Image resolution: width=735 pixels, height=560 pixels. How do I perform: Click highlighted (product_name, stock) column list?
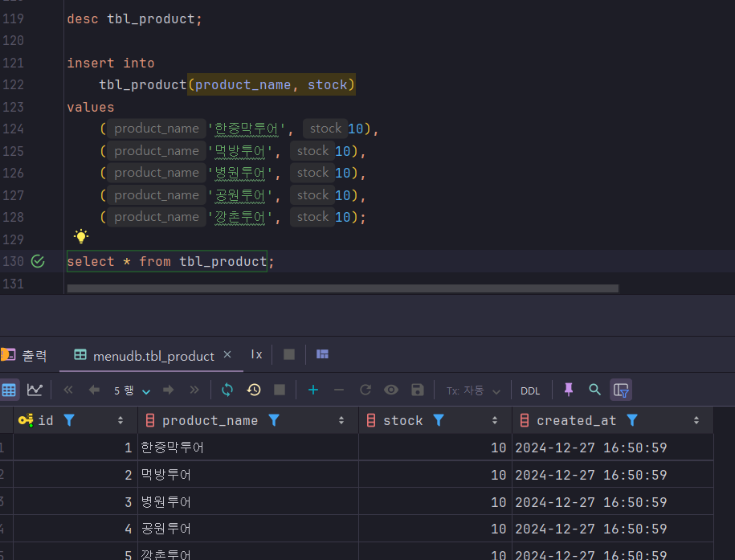(272, 84)
